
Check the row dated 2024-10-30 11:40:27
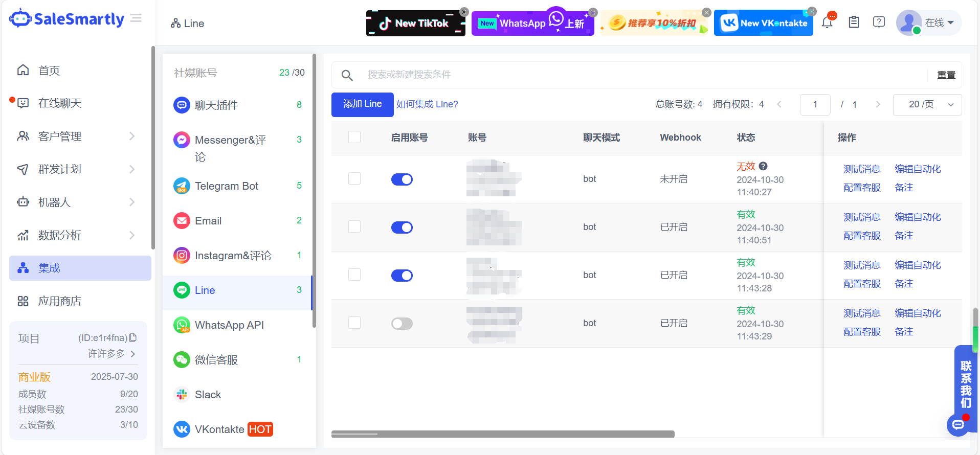354,178
